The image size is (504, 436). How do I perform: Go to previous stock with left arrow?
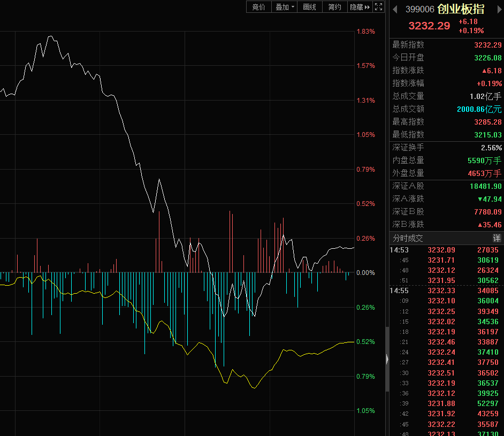395,9
